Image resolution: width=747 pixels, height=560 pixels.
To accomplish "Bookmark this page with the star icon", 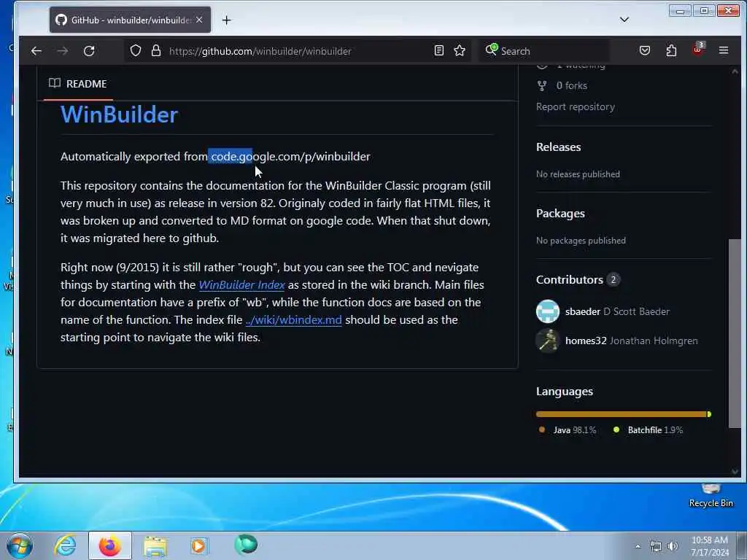I will (460, 50).
